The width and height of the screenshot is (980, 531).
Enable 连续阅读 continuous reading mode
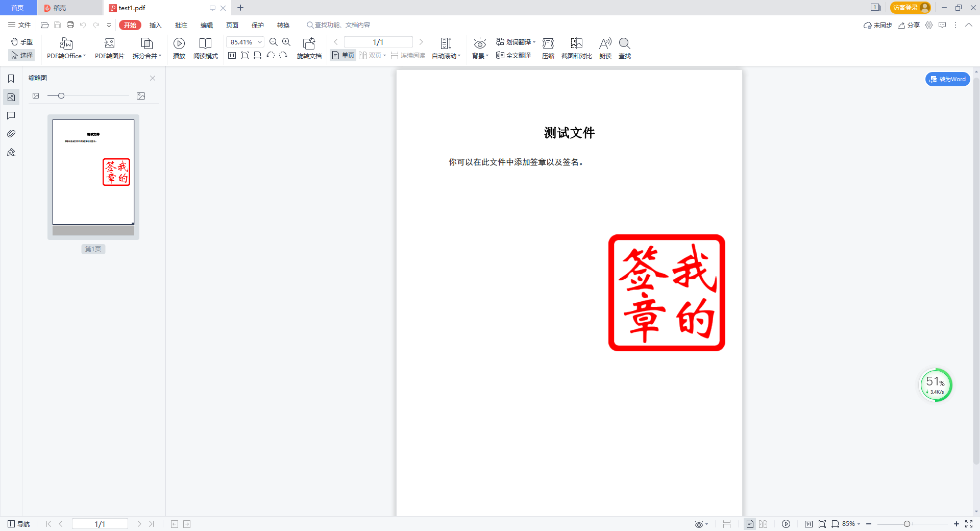click(x=408, y=55)
